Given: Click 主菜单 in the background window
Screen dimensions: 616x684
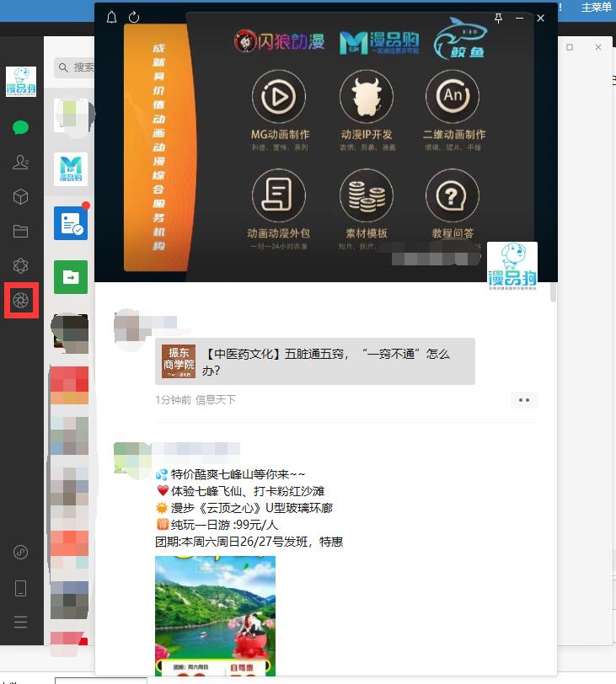Looking at the screenshot, I should (x=596, y=8).
